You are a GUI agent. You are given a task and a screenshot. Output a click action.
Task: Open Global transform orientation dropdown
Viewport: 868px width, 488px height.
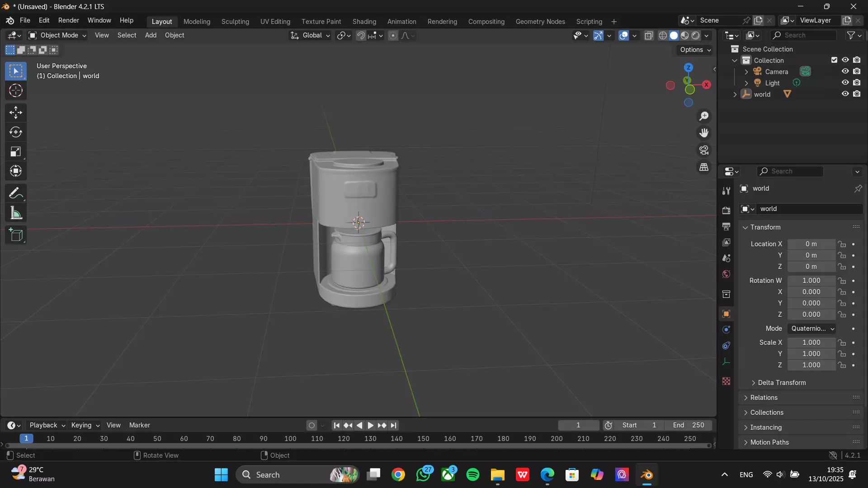click(x=310, y=35)
